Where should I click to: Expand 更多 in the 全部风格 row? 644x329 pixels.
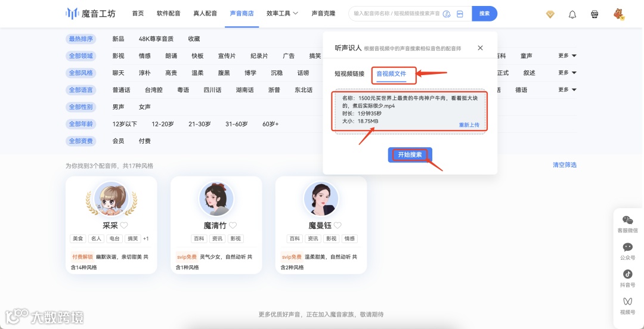click(x=567, y=73)
